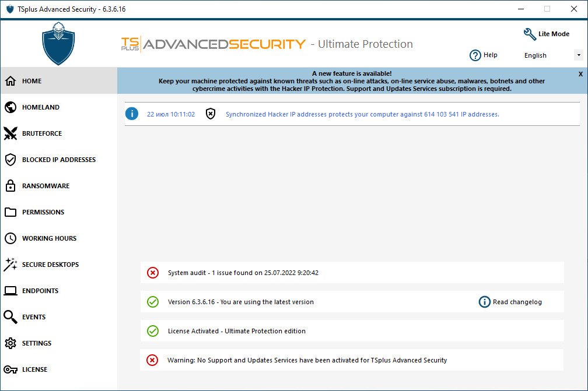The width and height of the screenshot is (588, 391).
Task: Open the Synchronized Hacker IP addresses message
Action: pyautogui.click(x=362, y=114)
